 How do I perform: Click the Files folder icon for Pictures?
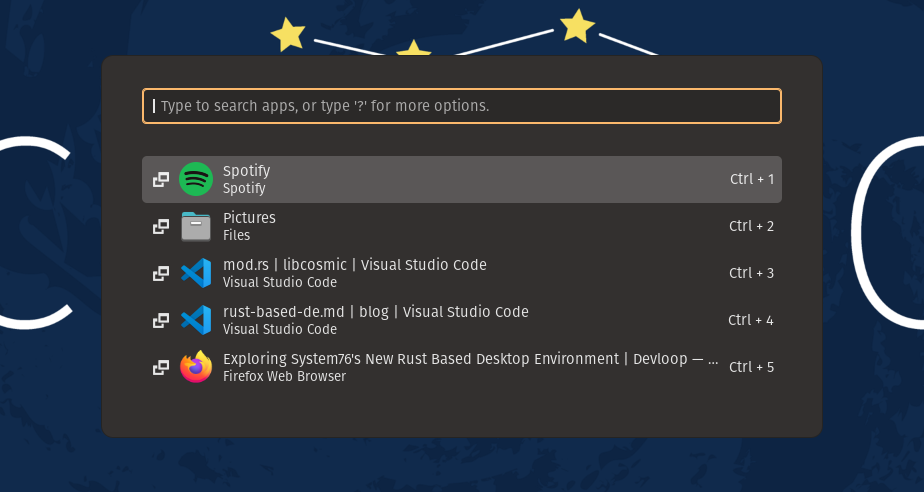click(196, 227)
